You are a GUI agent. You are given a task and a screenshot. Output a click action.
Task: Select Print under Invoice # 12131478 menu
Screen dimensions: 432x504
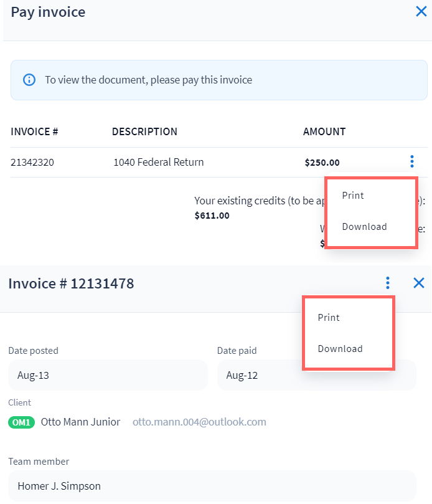coord(329,318)
